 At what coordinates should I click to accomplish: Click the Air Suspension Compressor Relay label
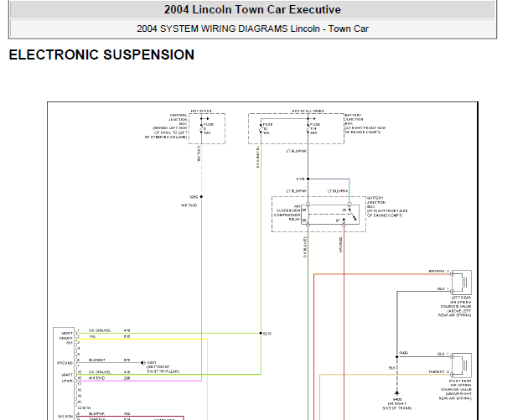pos(287,213)
